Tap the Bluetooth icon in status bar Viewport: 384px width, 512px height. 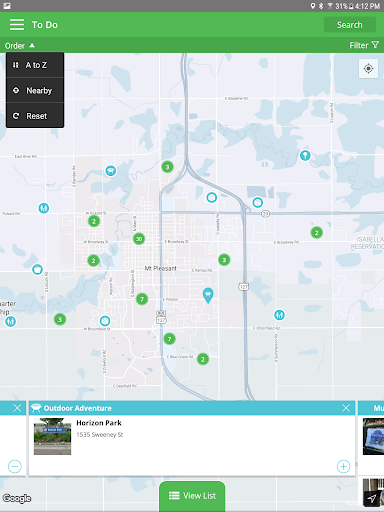(321, 6)
